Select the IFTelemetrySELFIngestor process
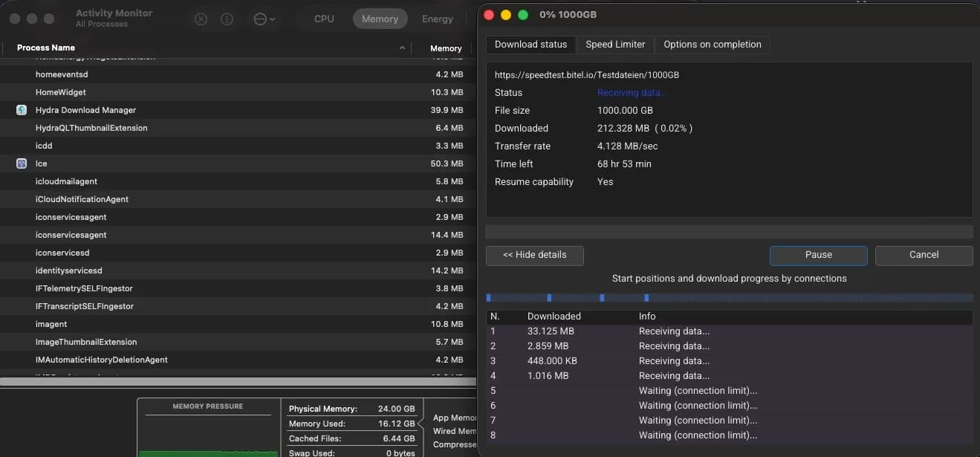This screenshot has width=980, height=457. pyautogui.click(x=238, y=288)
